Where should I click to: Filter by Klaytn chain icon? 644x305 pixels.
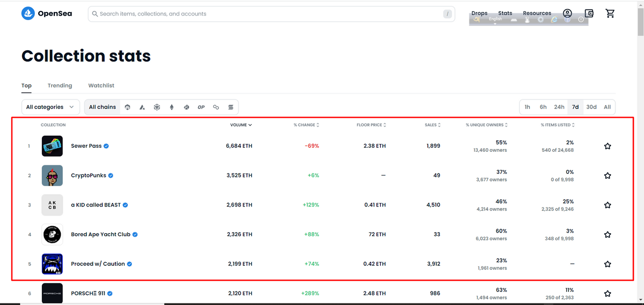(x=187, y=107)
